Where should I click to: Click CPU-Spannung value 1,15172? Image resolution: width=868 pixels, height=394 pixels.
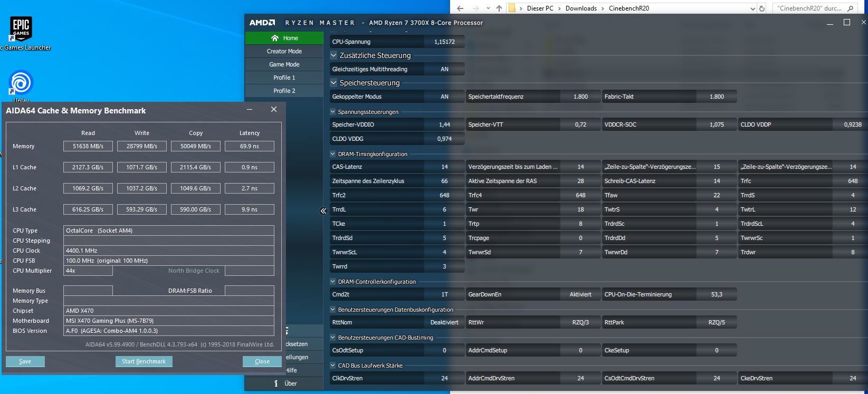pyautogui.click(x=444, y=42)
